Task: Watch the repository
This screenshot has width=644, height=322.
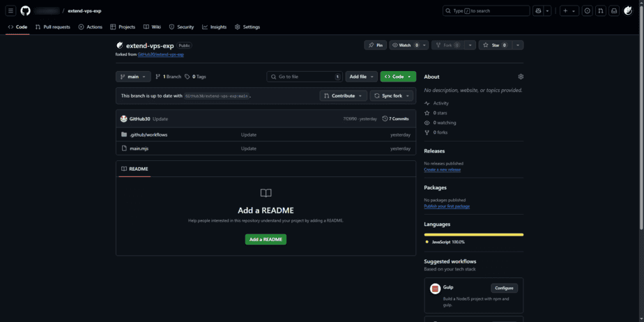Action: pyautogui.click(x=405, y=45)
